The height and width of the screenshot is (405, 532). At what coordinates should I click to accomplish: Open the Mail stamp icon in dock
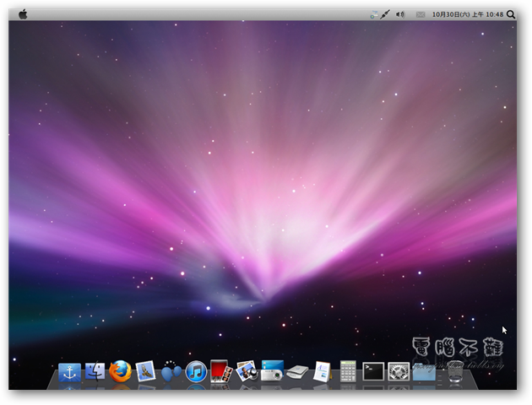(145, 371)
